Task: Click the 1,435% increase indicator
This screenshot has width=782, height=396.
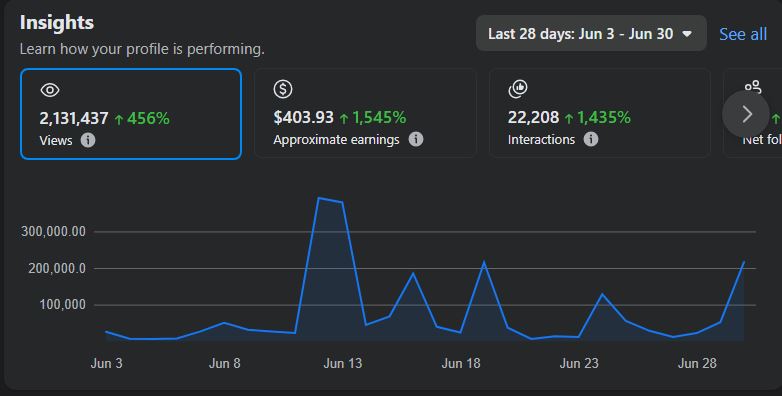Action: click(x=597, y=117)
